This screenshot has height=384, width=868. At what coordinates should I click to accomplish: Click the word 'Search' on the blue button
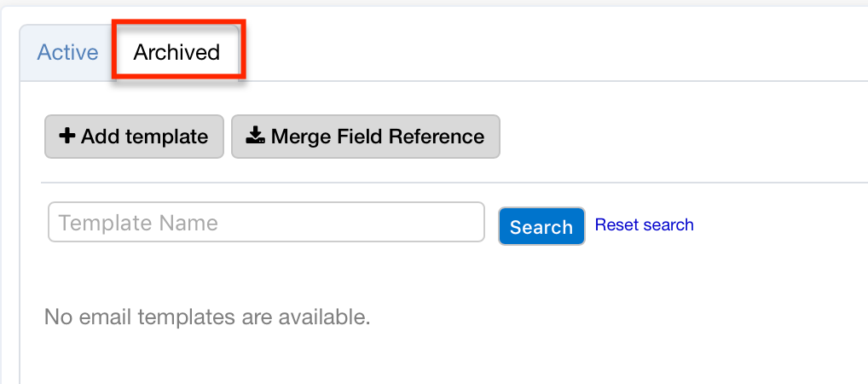pos(541,227)
